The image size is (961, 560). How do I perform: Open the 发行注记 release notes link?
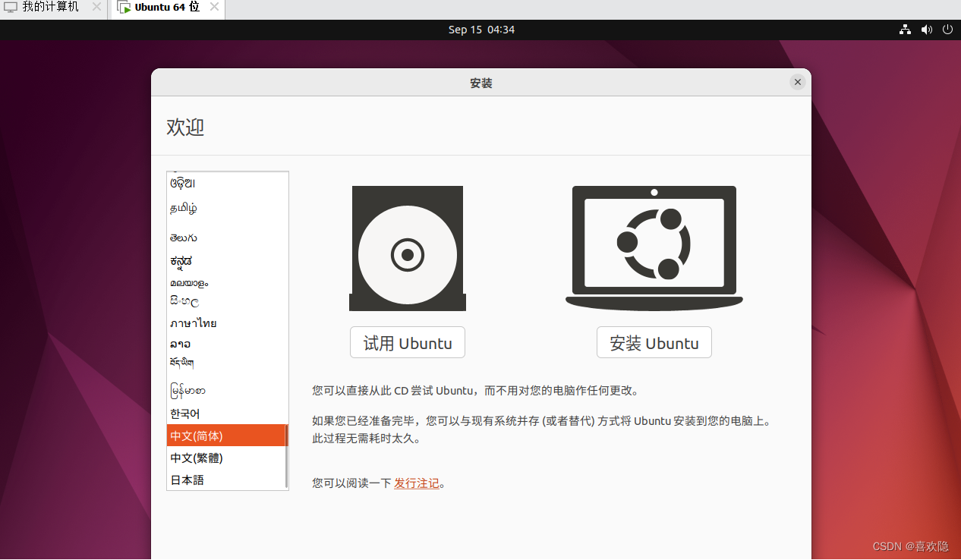click(417, 483)
